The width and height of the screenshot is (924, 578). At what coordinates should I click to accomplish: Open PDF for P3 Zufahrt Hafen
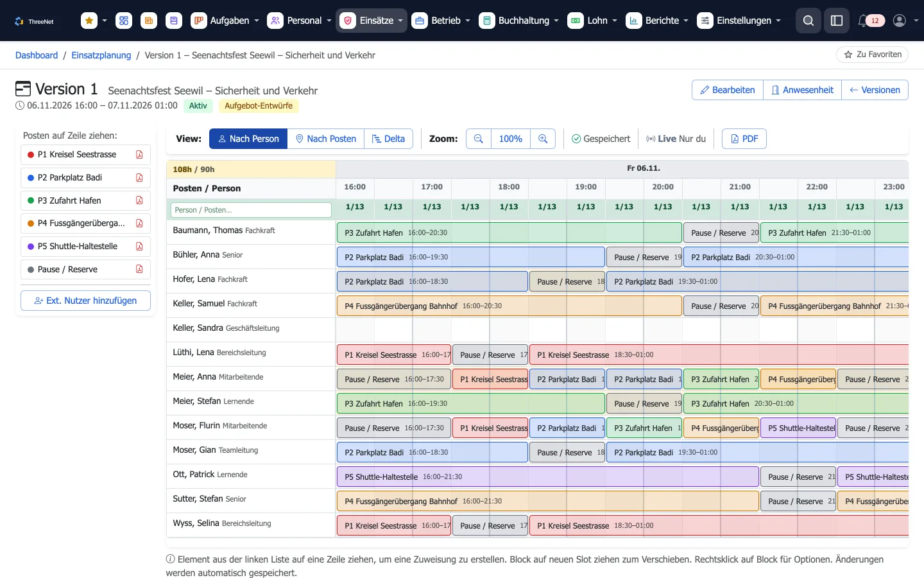pos(139,200)
